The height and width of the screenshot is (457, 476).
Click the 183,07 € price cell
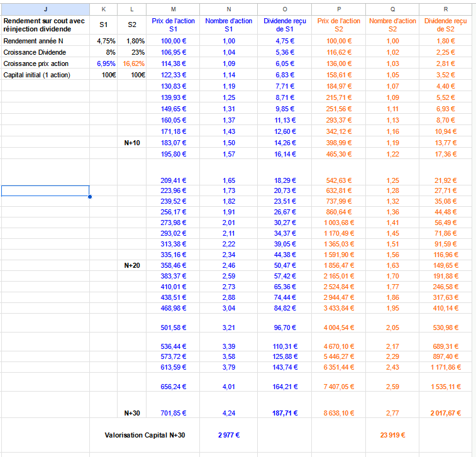click(173, 143)
